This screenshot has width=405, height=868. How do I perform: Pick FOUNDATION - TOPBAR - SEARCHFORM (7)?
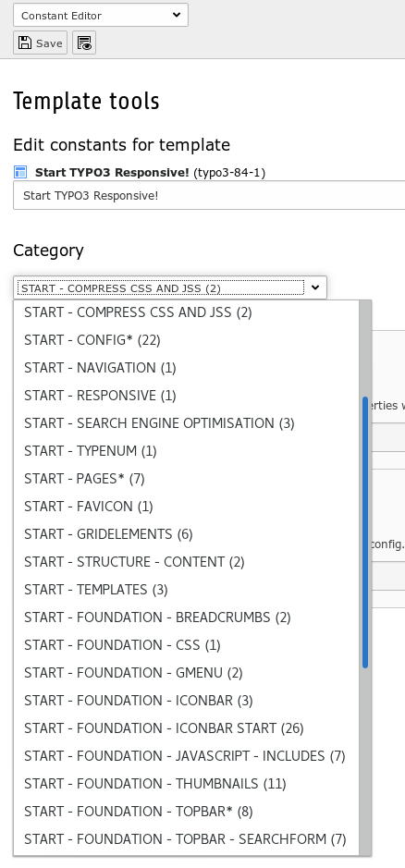pos(186,838)
